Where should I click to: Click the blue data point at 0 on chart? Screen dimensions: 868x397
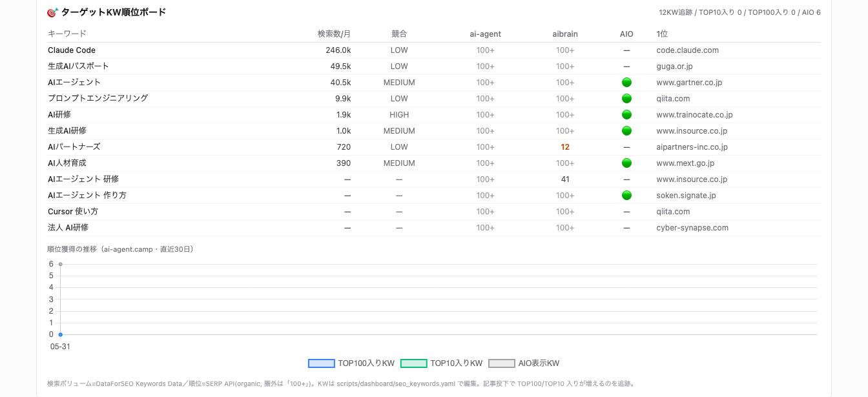(x=60, y=334)
